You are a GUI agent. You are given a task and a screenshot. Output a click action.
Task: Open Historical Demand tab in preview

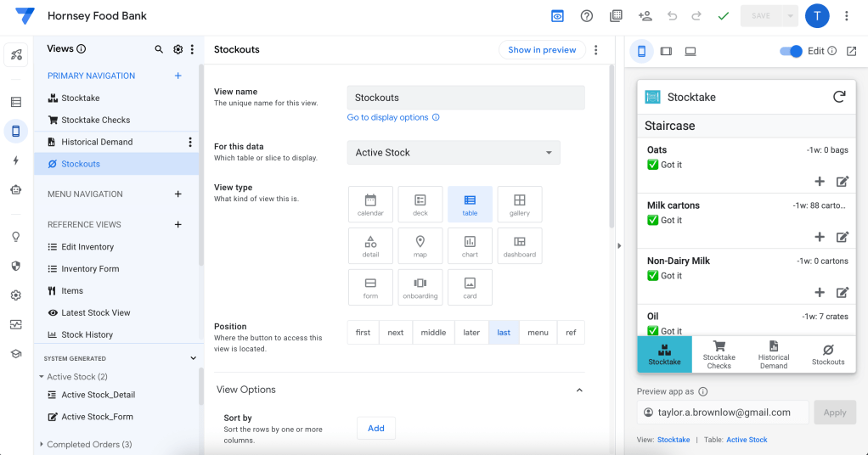tap(773, 354)
